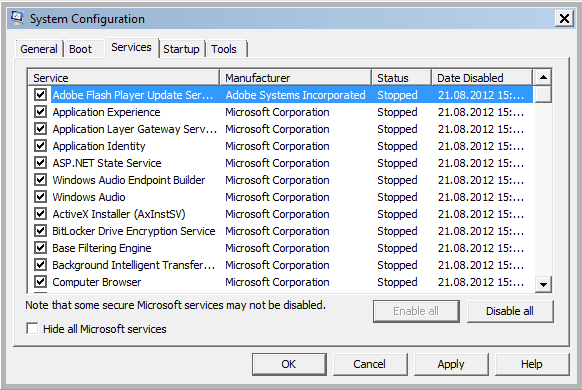Uncheck the Computer Browser service

click(40, 282)
